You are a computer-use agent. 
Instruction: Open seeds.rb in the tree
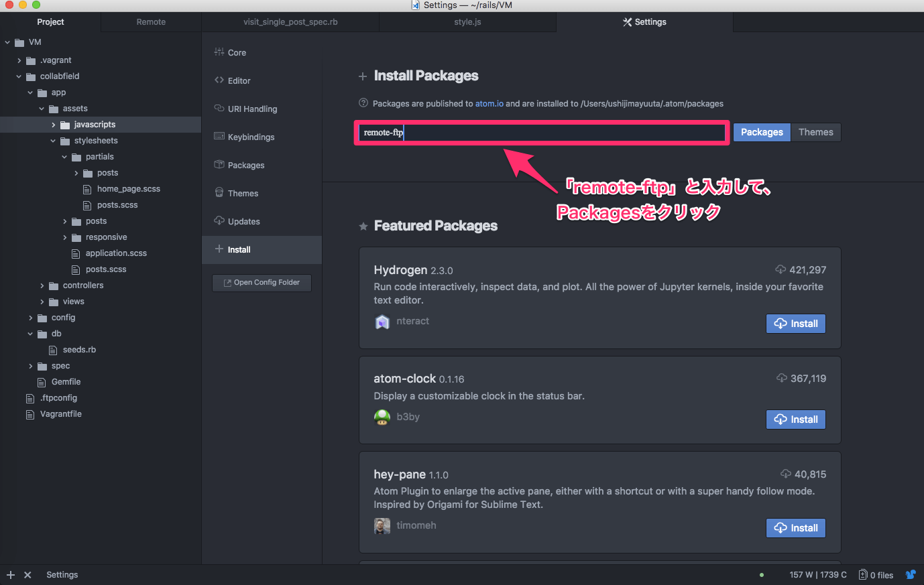tap(79, 350)
